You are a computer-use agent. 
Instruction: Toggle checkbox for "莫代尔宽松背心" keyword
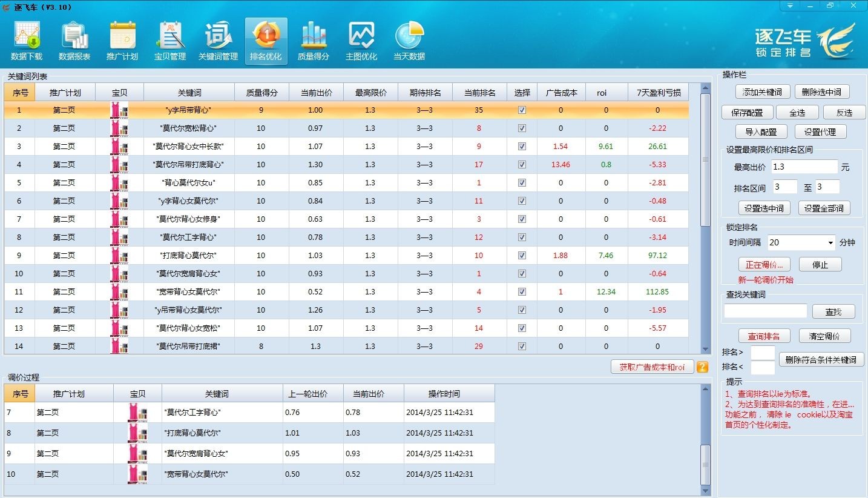522,128
